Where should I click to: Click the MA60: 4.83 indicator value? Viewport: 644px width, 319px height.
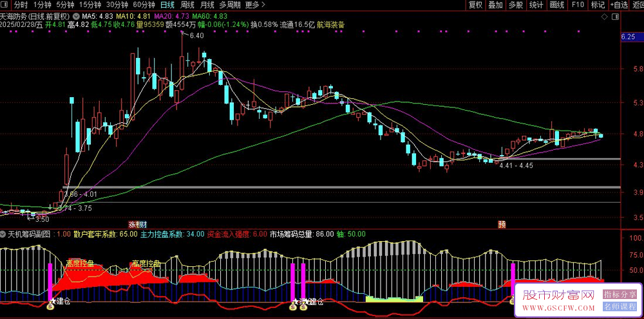pos(209,17)
